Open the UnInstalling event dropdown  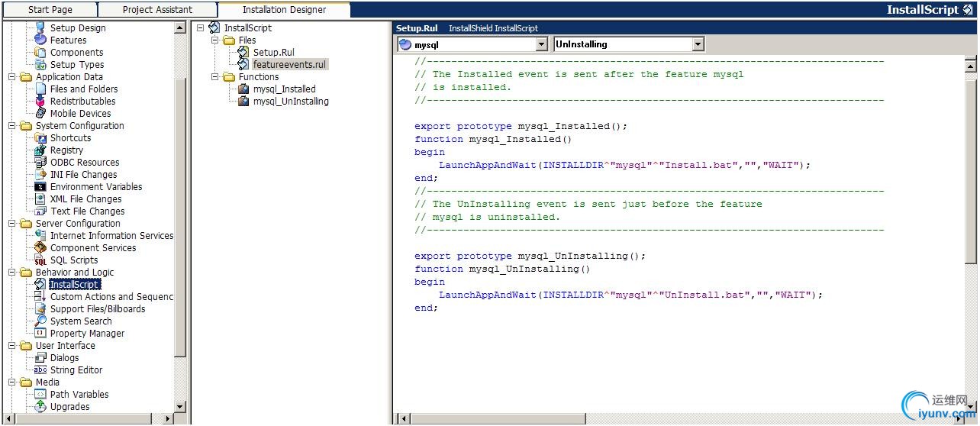(698, 45)
